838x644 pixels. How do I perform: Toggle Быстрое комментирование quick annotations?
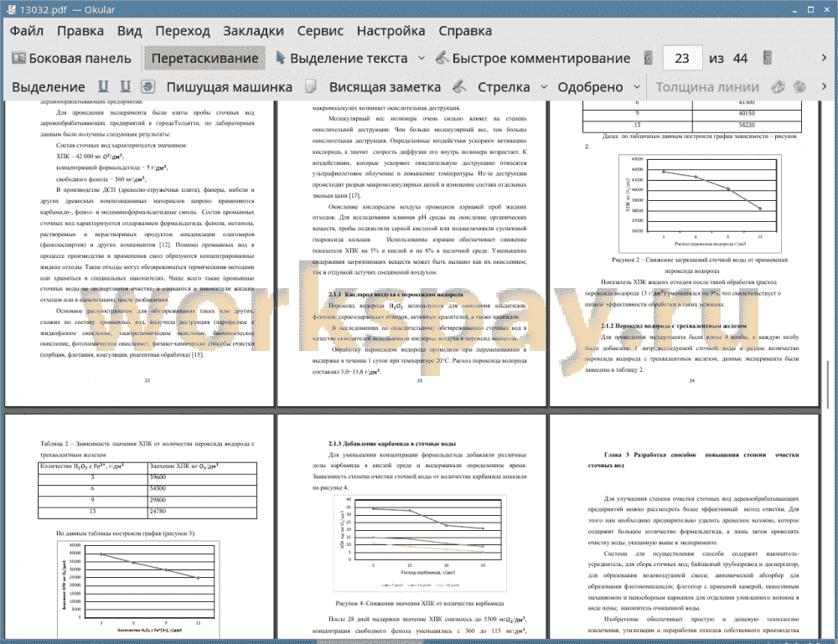(533, 59)
